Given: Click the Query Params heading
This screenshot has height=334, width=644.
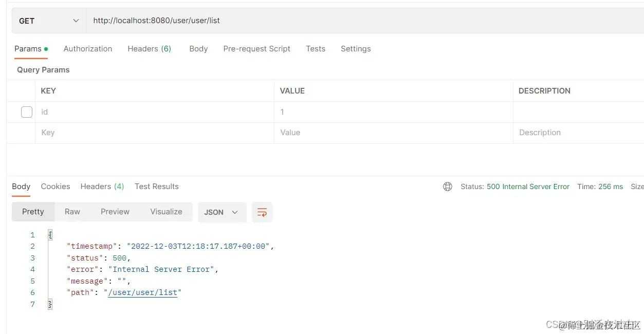Looking at the screenshot, I should point(43,70).
